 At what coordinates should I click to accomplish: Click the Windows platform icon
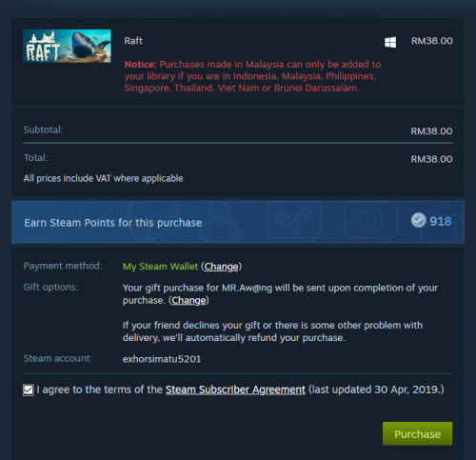(390, 42)
